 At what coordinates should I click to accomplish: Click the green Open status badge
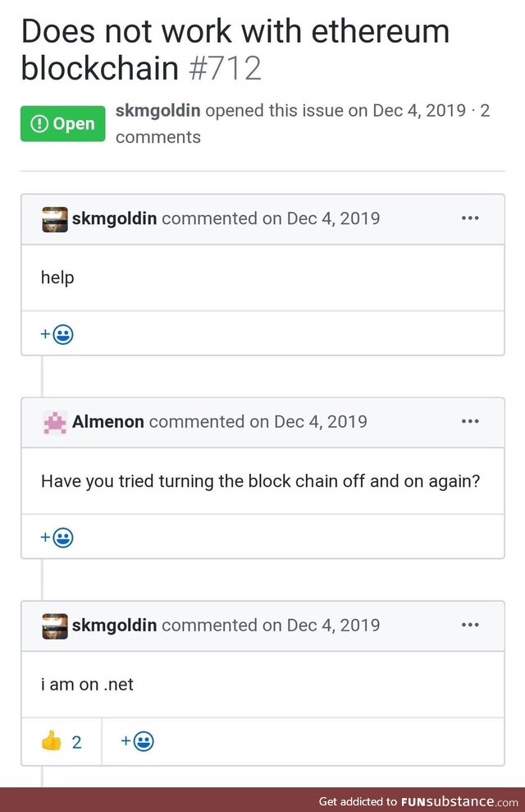[x=63, y=123]
